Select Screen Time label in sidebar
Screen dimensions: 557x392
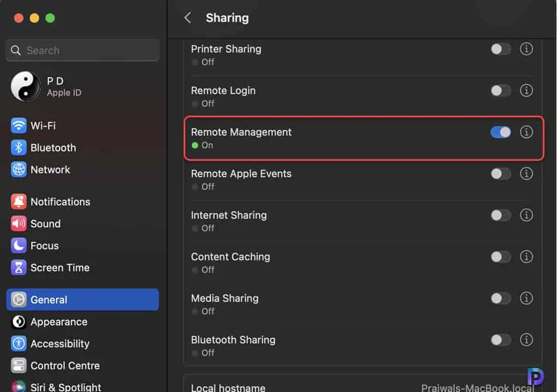tap(60, 268)
